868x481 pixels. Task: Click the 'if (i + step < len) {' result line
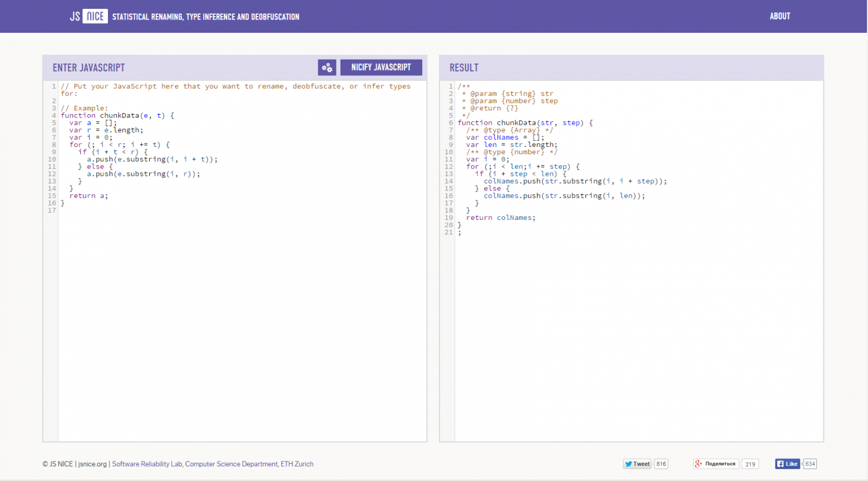tap(521, 174)
